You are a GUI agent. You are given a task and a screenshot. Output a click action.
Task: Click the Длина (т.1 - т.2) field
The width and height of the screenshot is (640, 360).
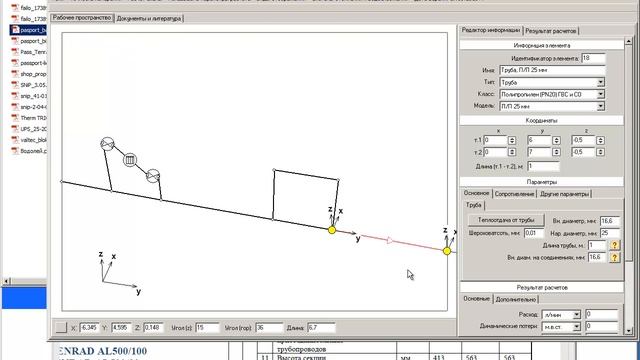click(x=543, y=166)
